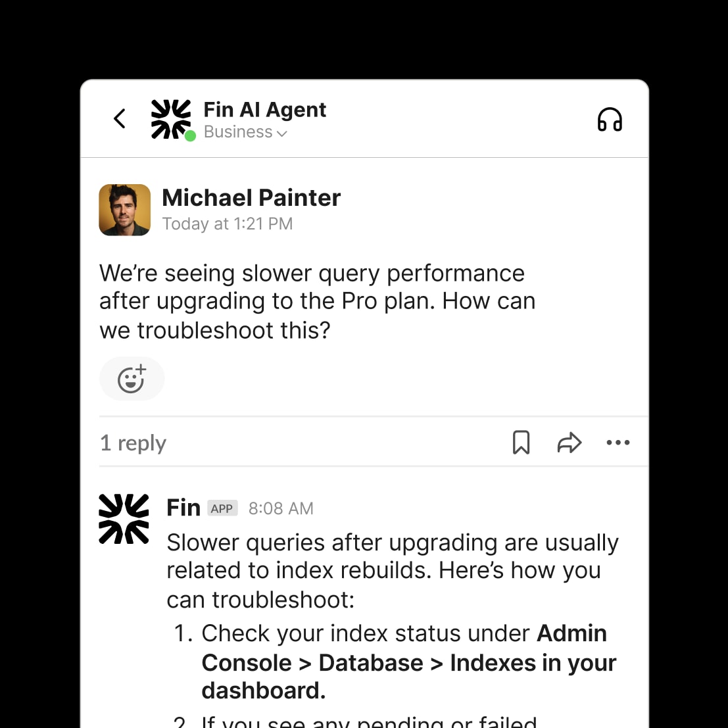Click Fin's bot avatar icon
Image resolution: width=728 pixels, height=728 pixels.
coord(124,518)
